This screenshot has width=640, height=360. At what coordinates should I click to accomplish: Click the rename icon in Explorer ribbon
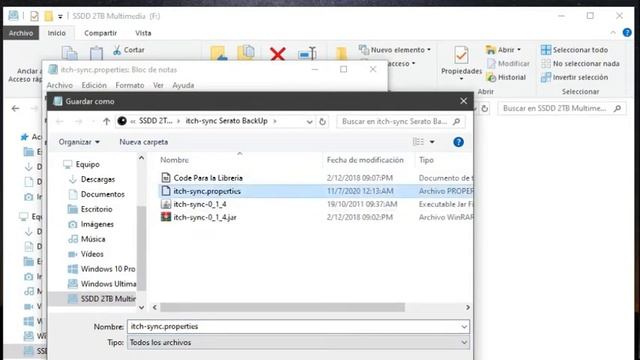point(307,53)
